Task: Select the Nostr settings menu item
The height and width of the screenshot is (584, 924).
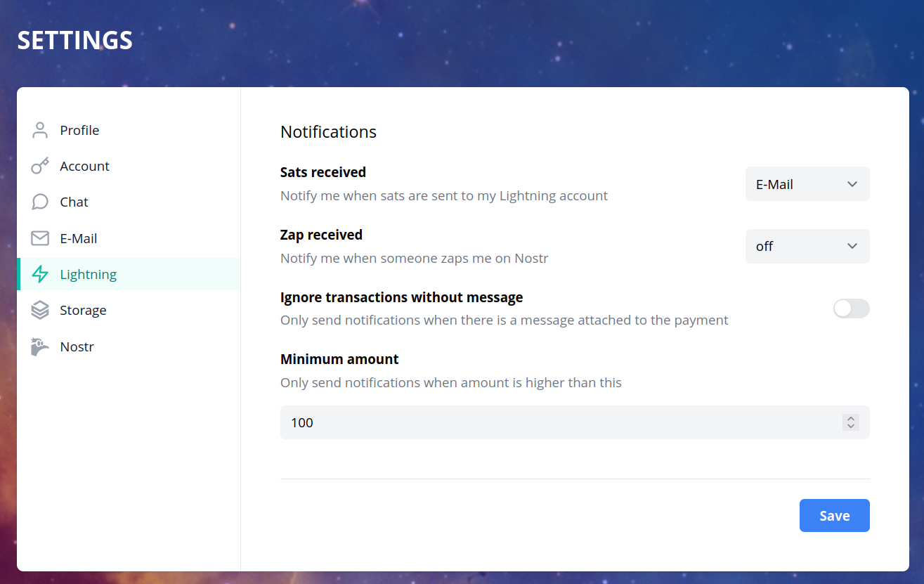Action: pos(77,346)
